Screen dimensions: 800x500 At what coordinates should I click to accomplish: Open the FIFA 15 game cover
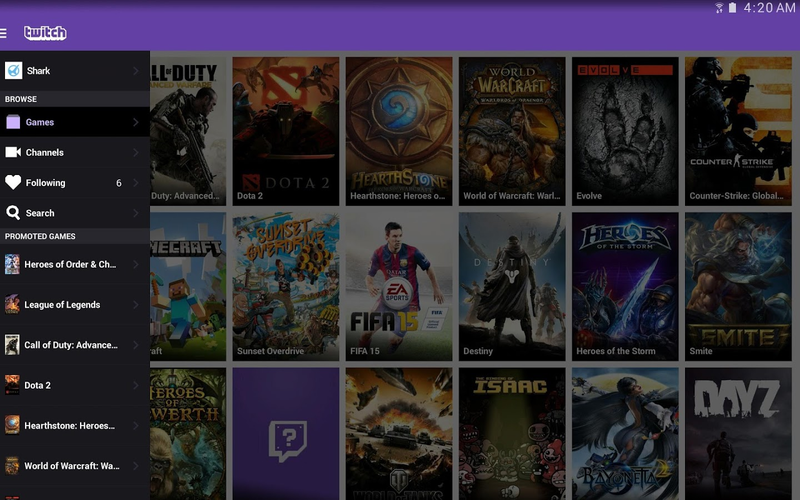point(399,287)
